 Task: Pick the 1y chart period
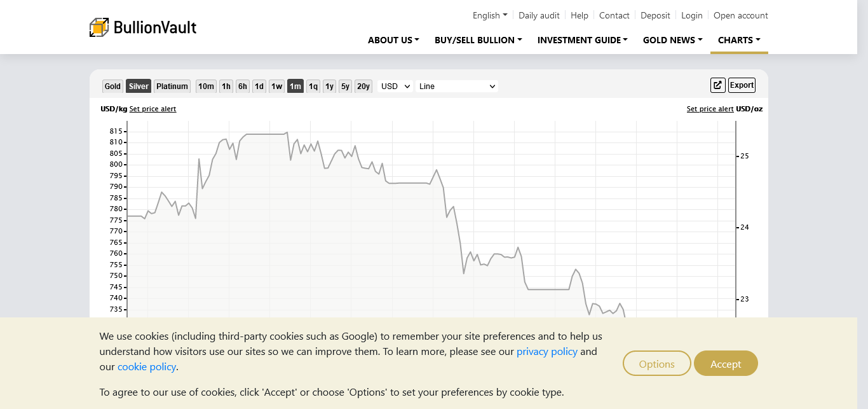coord(329,87)
